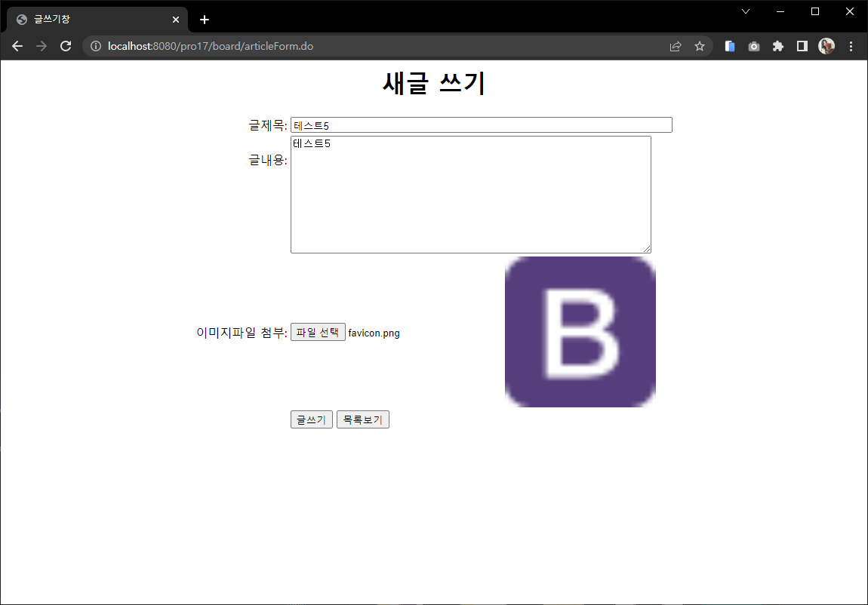The image size is (868, 605).
Task: Toggle the browser side panel
Action: click(x=802, y=47)
